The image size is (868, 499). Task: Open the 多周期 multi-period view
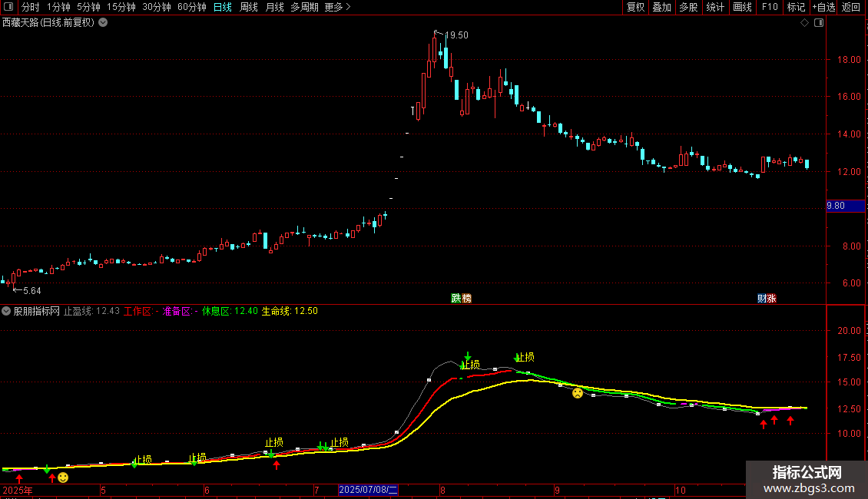click(304, 7)
